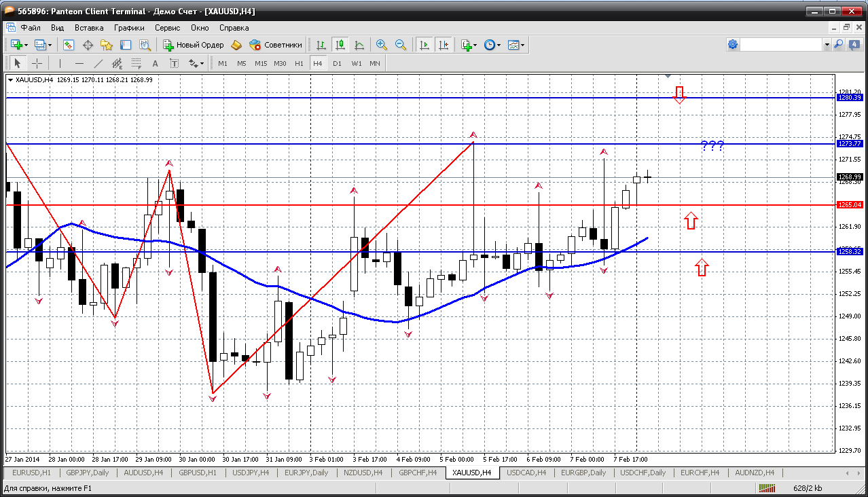Open the Графики menu

(129, 28)
